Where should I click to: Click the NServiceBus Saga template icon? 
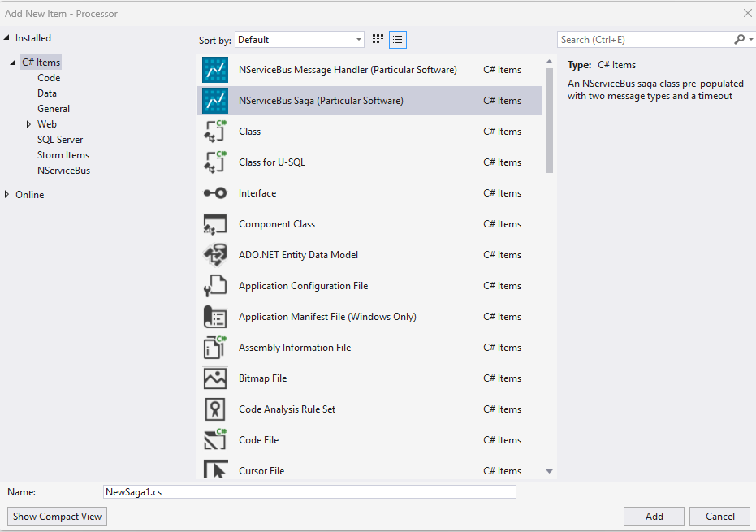(x=215, y=101)
